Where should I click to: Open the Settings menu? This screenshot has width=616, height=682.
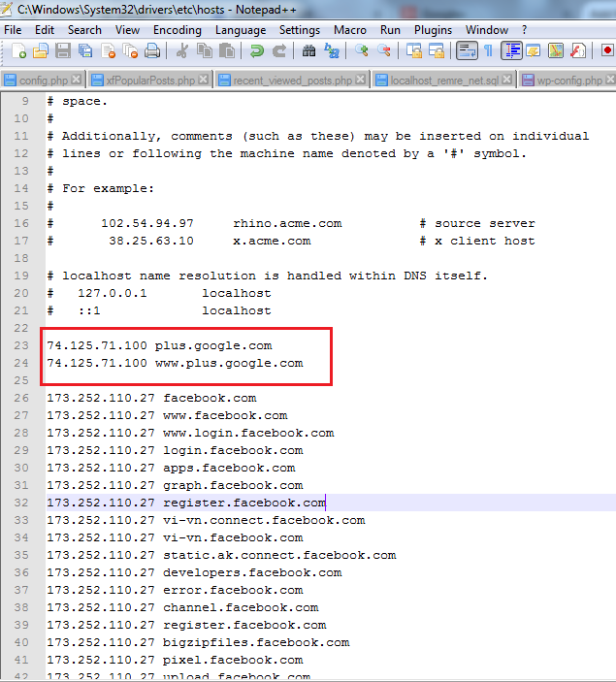(300, 30)
